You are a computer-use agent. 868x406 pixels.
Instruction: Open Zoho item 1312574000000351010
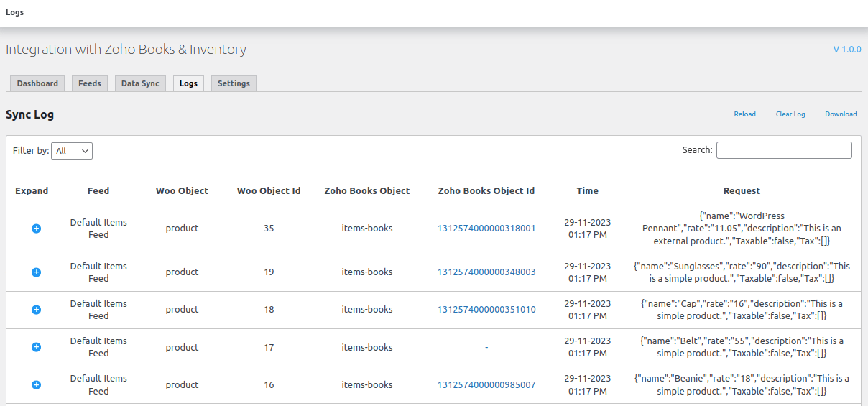[x=486, y=310]
